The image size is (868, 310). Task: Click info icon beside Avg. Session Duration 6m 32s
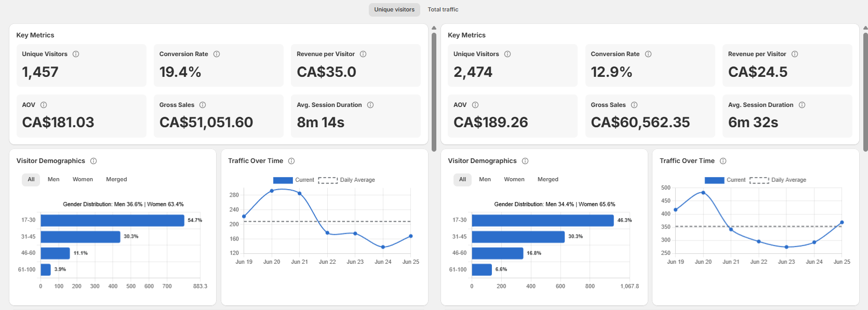coord(802,105)
